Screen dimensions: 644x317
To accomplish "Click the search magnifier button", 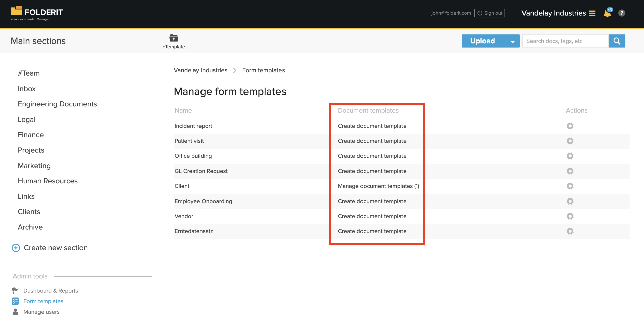I will click(617, 41).
